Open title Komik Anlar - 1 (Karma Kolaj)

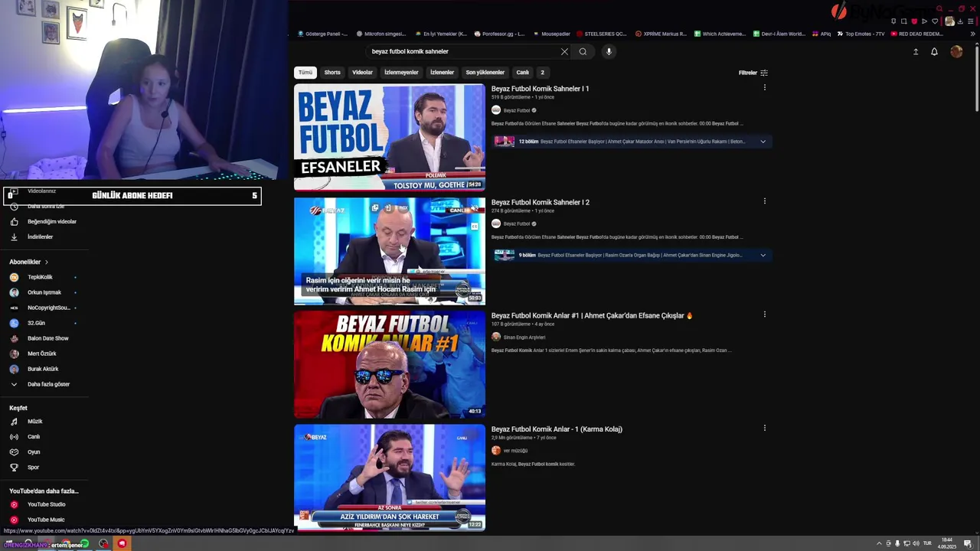point(557,429)
